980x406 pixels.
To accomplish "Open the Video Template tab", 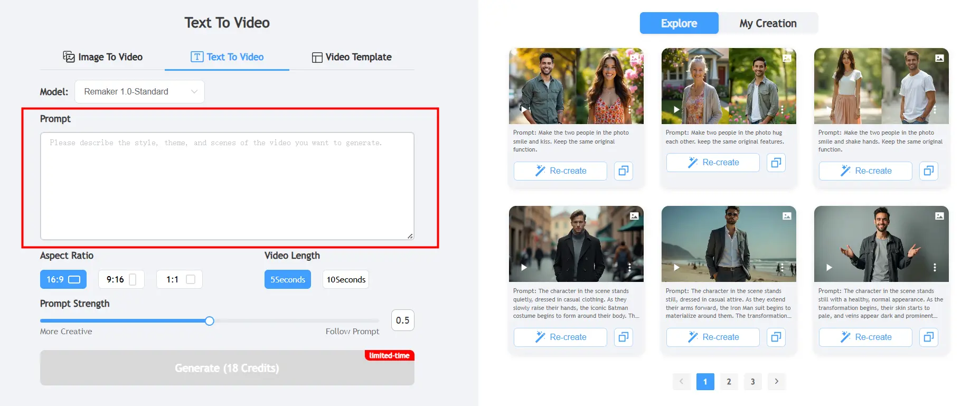I will coord(352,57).
